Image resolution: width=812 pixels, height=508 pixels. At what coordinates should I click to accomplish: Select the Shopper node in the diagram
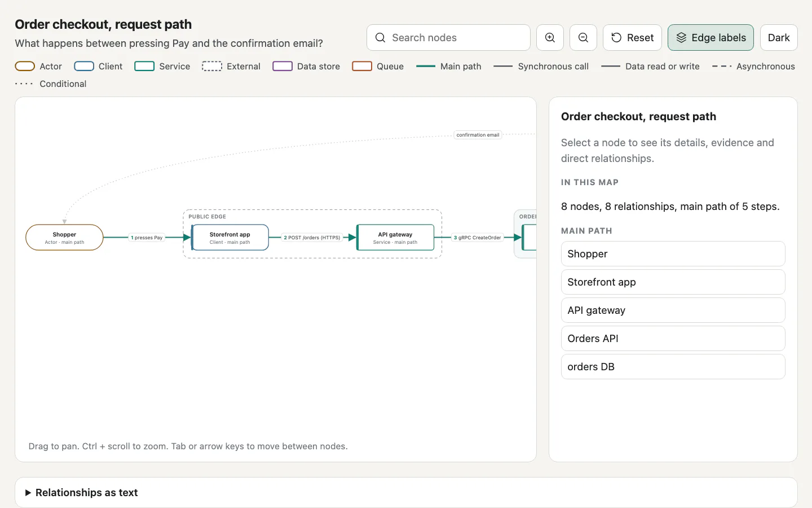coord(64,238)
